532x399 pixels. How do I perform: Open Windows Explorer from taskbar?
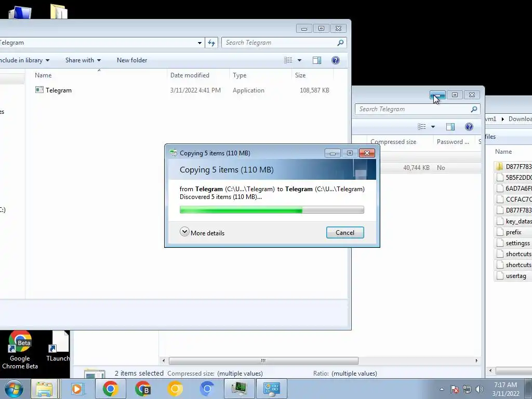tap(44, 389)
